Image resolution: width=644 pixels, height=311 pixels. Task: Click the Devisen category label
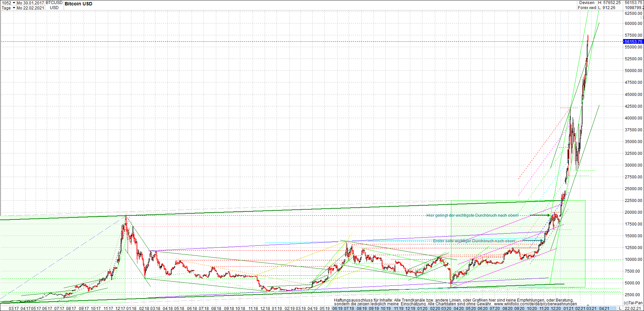(x=587, y=3)
